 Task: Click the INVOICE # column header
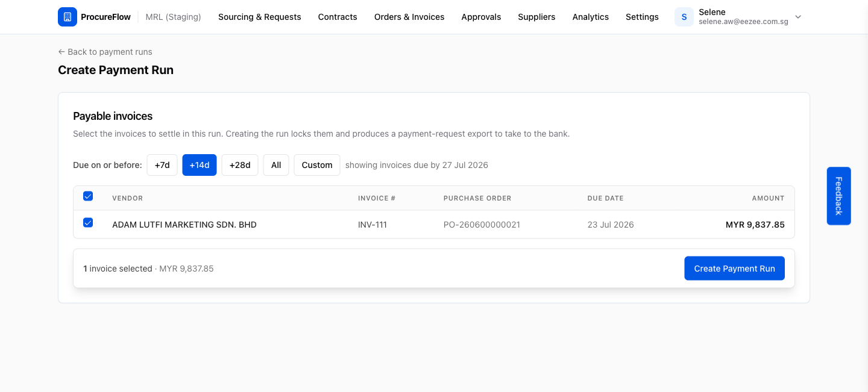pos(377,198)
